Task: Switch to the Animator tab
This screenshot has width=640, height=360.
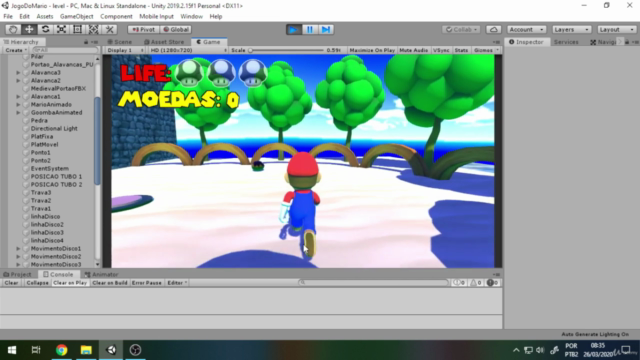Action: click(x=101, y=274)
